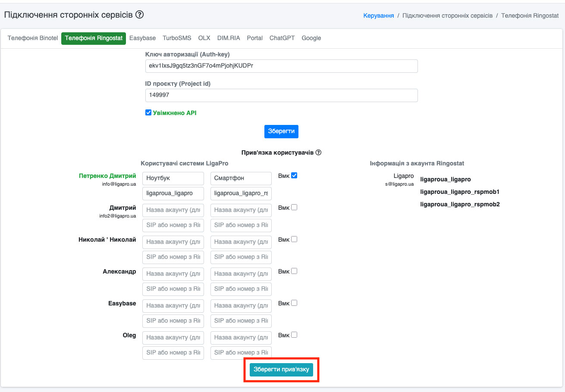Click the Ноутбук account name field

[x=173, y=178]
